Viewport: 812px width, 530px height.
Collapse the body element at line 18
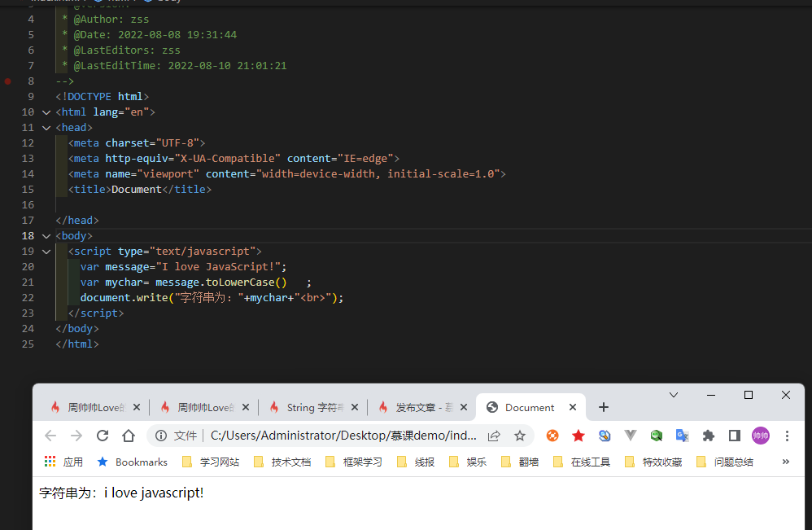point(46,236)
